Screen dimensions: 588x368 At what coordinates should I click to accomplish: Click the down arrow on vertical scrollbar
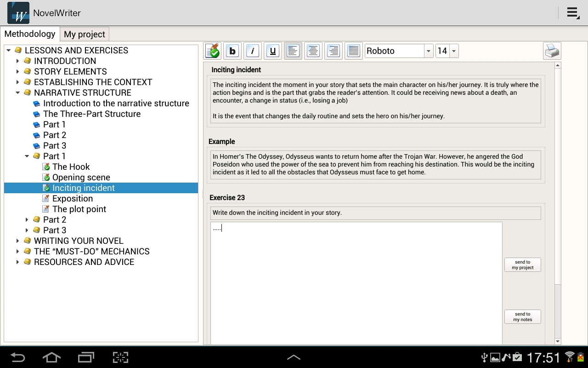(558, 341)
